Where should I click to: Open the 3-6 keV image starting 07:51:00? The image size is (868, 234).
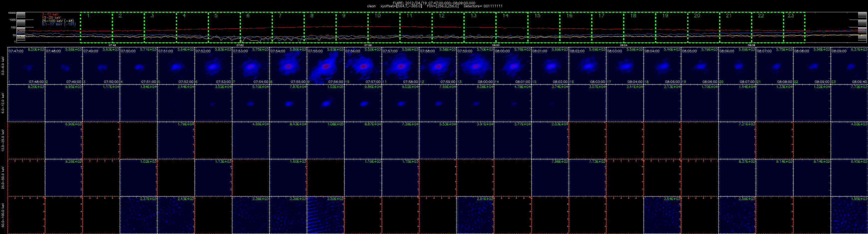(176, 65)
